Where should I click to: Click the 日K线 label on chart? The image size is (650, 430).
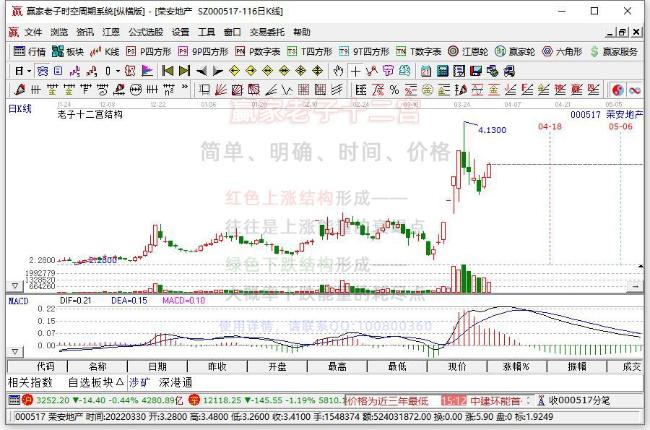pos(20,109)
